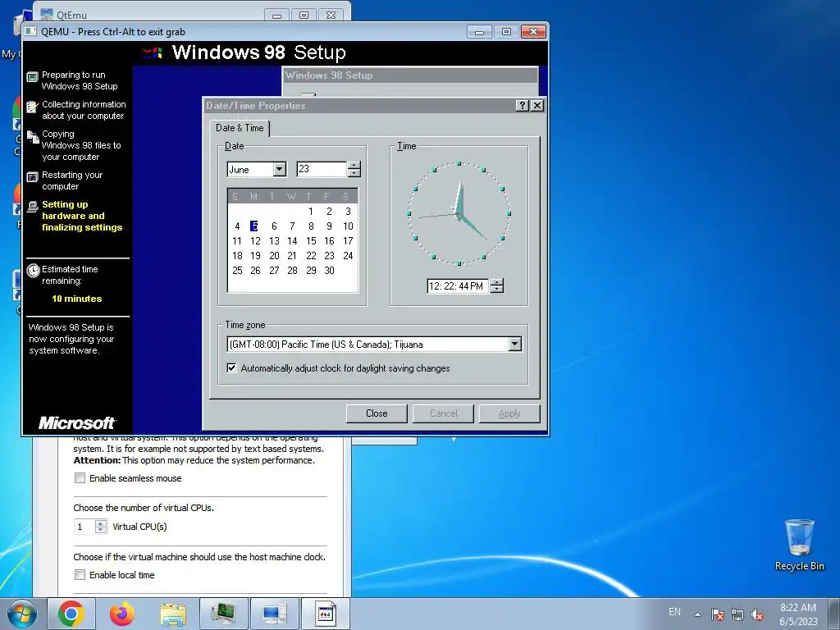Select day 10 in the calendar
Image resolution: width=840 pixels, height=630 pixels.
pos(348,226)
